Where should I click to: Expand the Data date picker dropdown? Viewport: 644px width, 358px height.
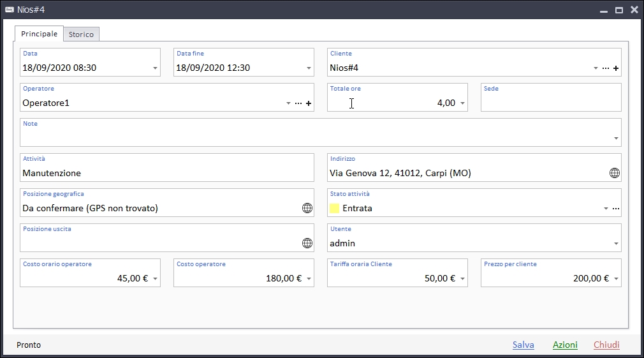(x=156, y=68)
